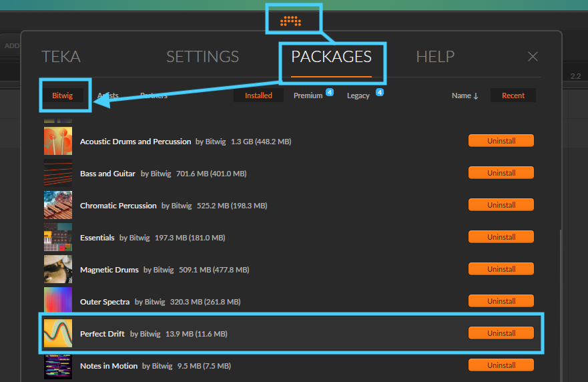The image size is (588, 382).
Task: Click the Essentials package thumbnail
Action: pos(58,237)
